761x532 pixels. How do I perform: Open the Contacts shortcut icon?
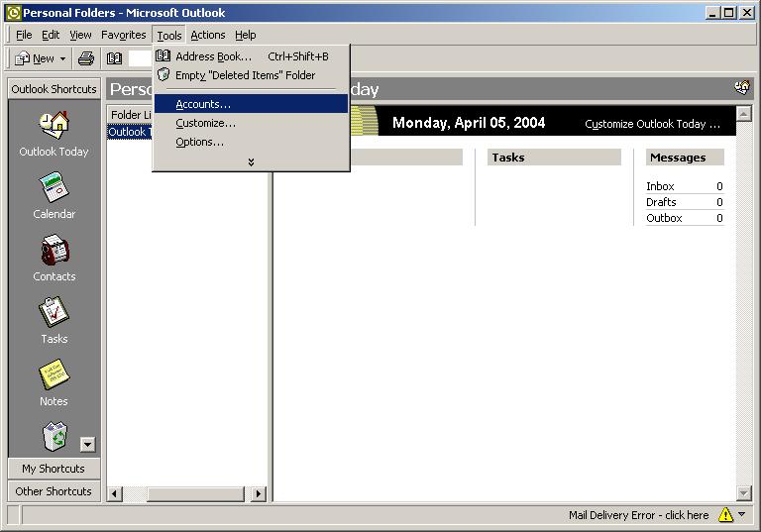point(54,250)
